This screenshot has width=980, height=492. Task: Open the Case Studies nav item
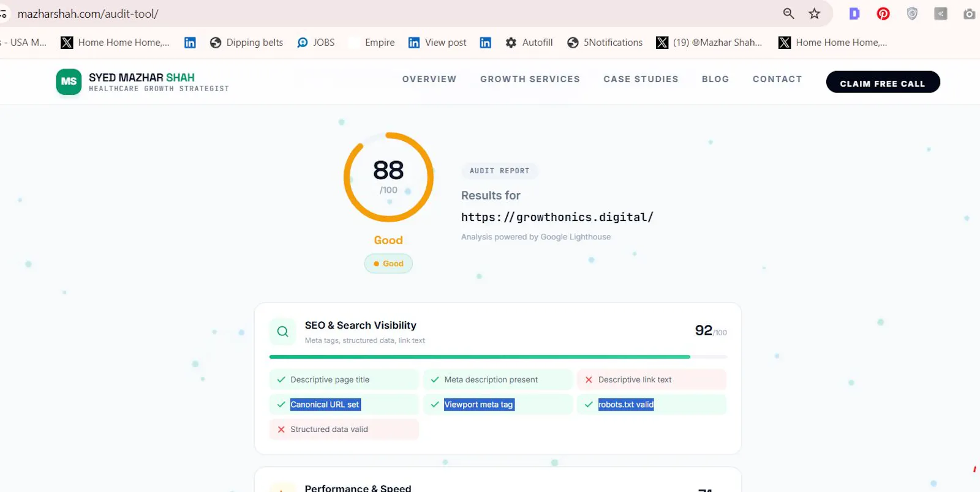click(641, 79)
